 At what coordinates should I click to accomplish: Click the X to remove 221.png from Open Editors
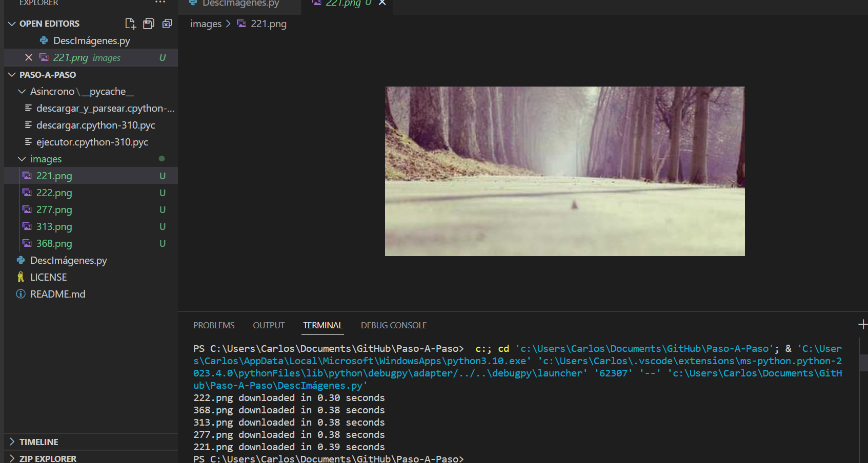coord(28,57)
